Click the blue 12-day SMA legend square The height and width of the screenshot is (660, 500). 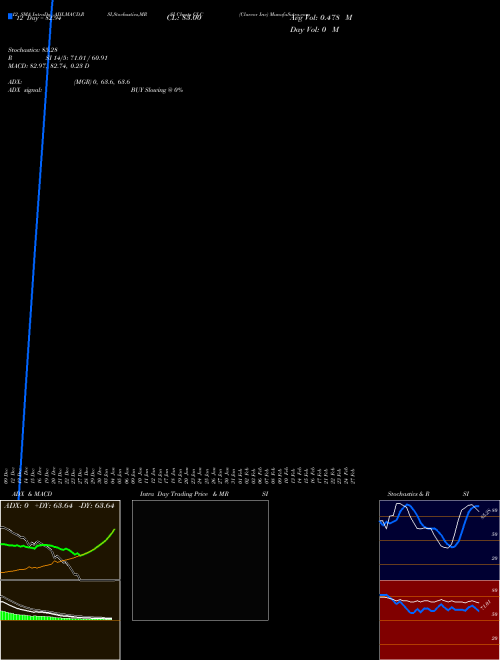(x=10, y=16)
